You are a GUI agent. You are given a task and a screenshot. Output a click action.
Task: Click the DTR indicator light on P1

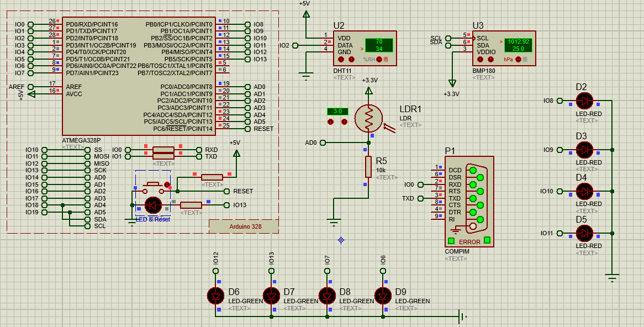[x=473, y=212]
